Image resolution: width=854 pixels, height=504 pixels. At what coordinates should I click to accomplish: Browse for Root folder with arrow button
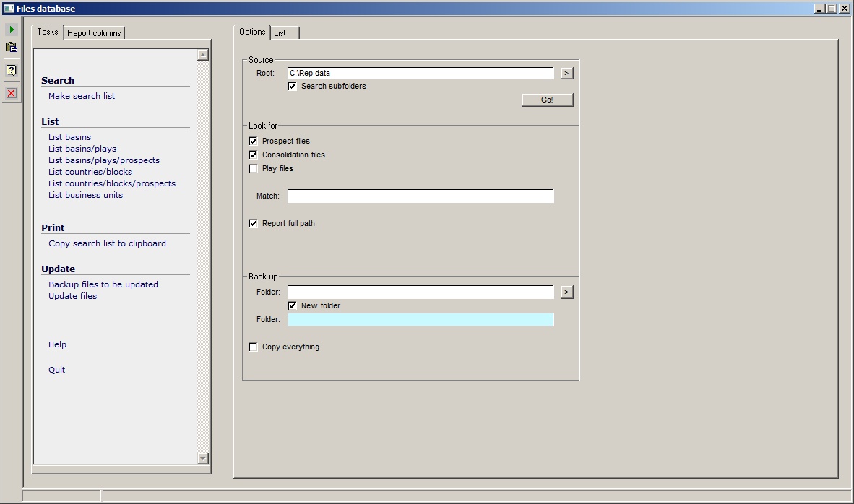point(566,73)
